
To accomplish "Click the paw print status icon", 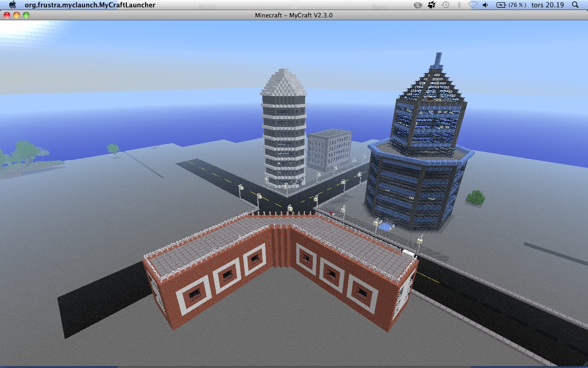I will [433, 5].
